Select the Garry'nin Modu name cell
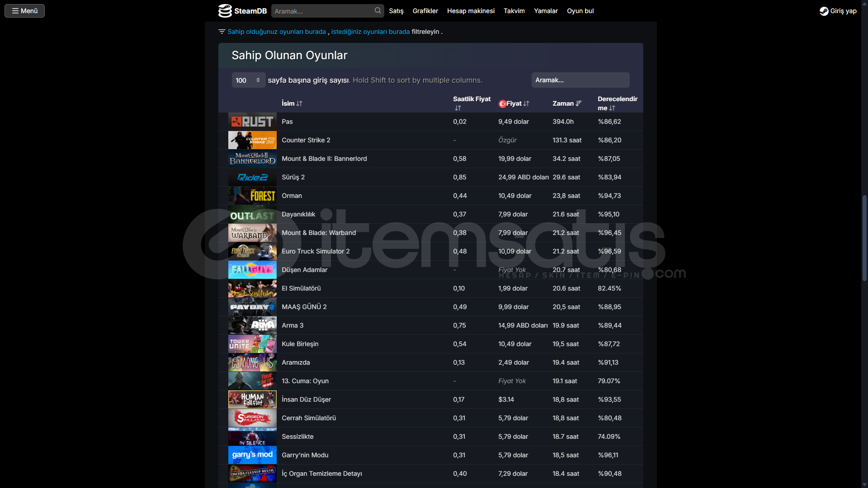The image size is (868, 488). coord(305,455)
